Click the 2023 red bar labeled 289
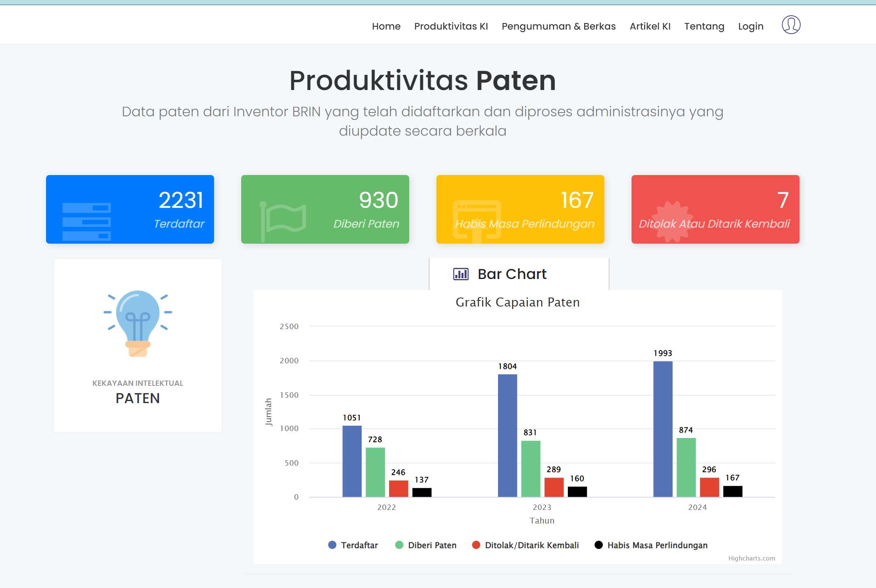This screenshot has width=876, height=588. pyautogui.click(x=554, y=487)
